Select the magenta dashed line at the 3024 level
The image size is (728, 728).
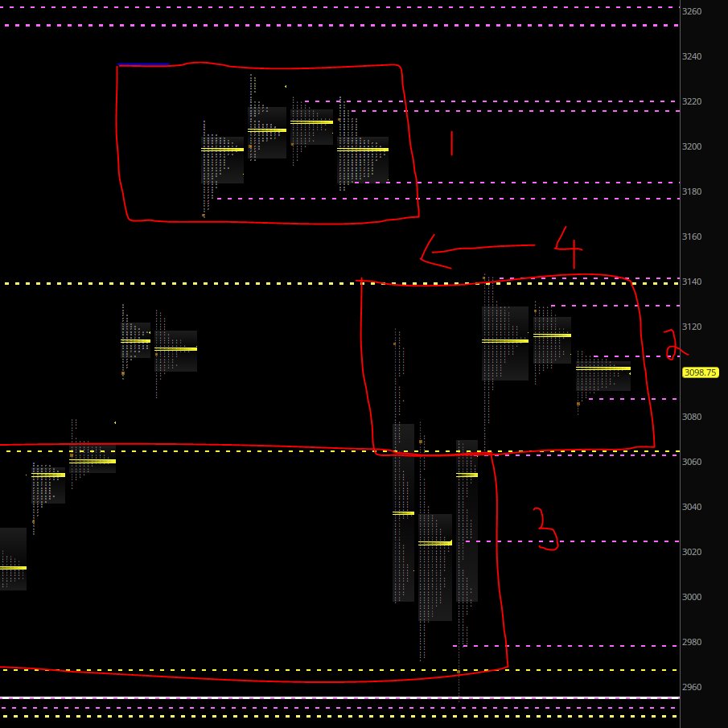[572, 541]
